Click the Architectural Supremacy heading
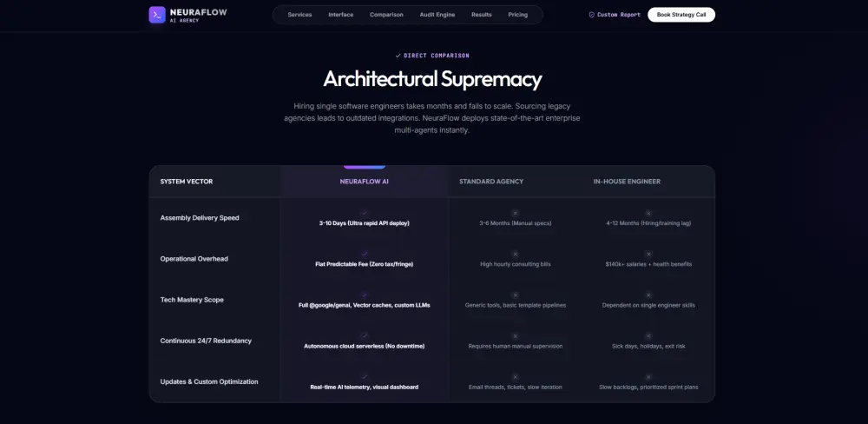This screenshot has width=868, height=424. [x=432, y=79]
